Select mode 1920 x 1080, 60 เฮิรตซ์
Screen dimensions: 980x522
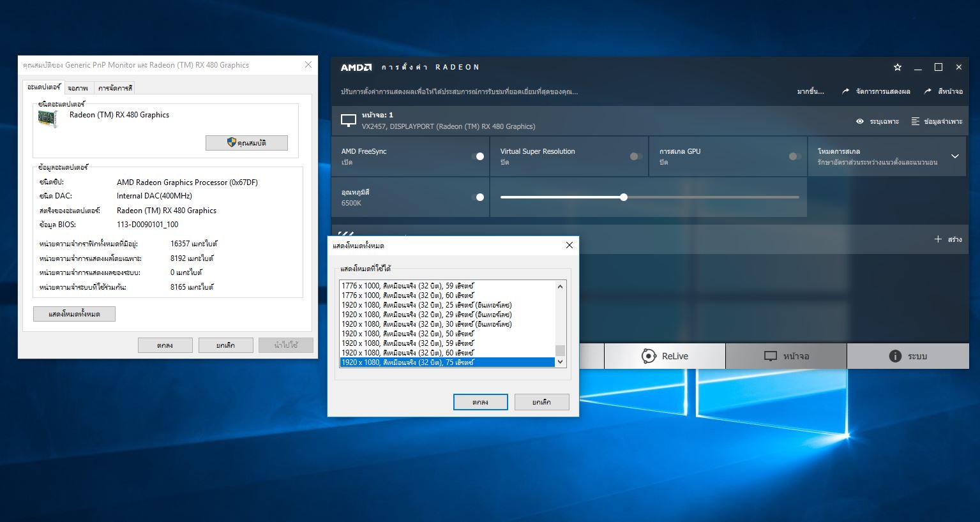pos(447,353)
